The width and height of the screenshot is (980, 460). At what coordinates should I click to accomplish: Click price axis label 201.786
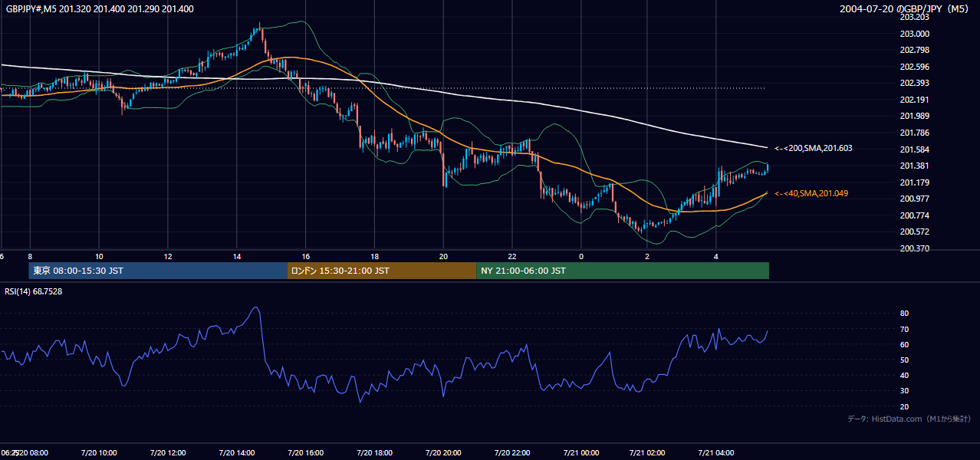(915, 133)
